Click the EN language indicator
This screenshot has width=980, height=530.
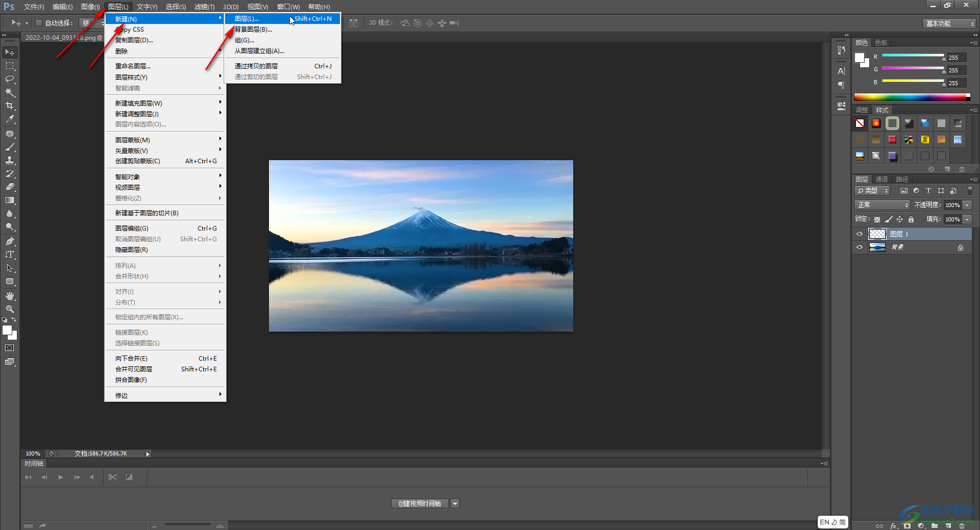pos(824,522)
